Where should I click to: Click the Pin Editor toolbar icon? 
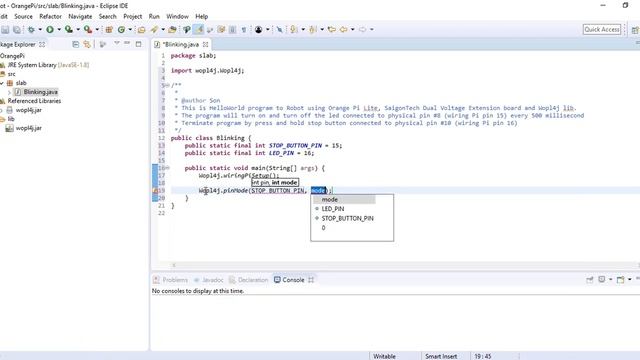coord(279,29)
